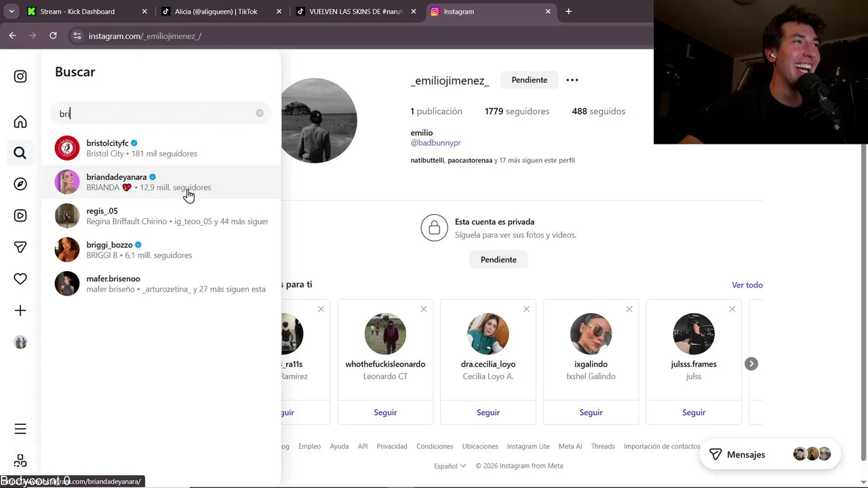This screenshot has height=488, width=868.
Task: Show next suggestions with the arrow
Action: [751, 364]
